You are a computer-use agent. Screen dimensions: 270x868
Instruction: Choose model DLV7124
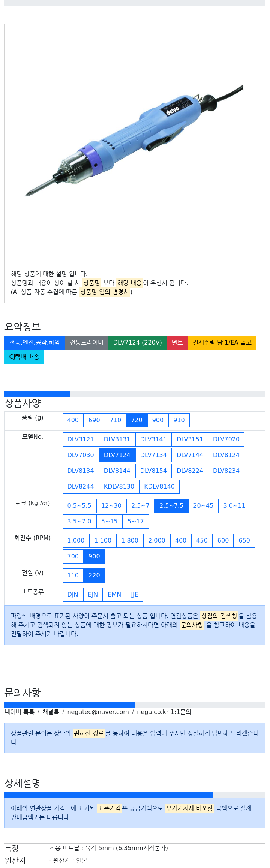tap(117, 455)
